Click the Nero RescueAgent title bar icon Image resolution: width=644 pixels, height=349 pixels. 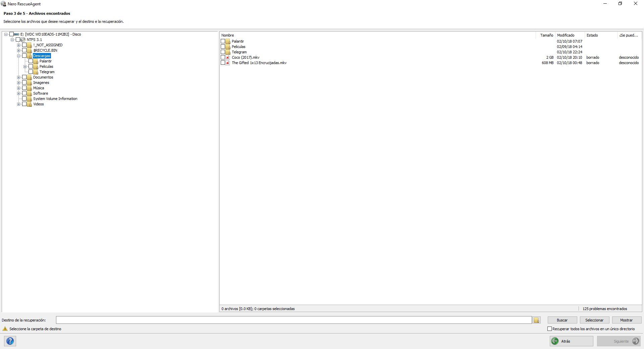point(4,4)
